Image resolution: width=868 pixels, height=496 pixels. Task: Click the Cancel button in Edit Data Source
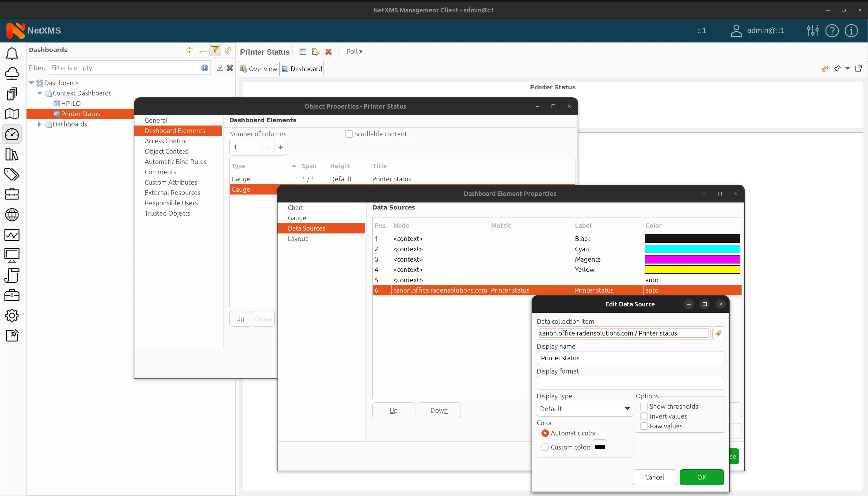654,477
